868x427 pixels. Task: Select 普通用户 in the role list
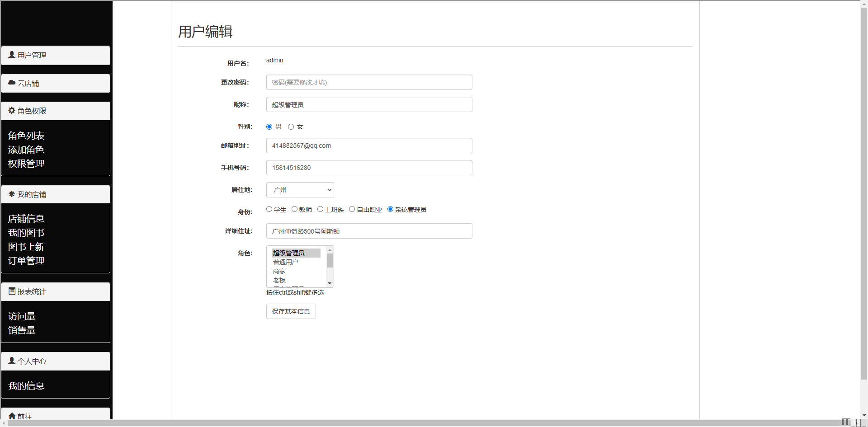click(x=285, y=262)
